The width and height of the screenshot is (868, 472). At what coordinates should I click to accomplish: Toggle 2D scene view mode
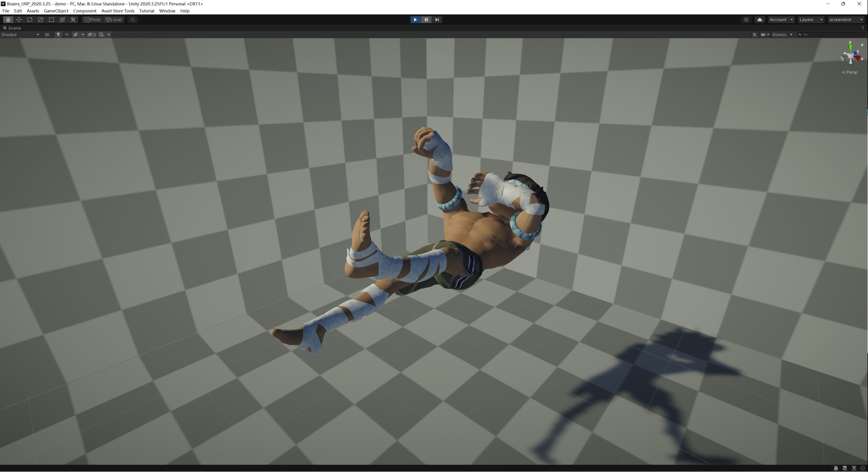point(47,34)
